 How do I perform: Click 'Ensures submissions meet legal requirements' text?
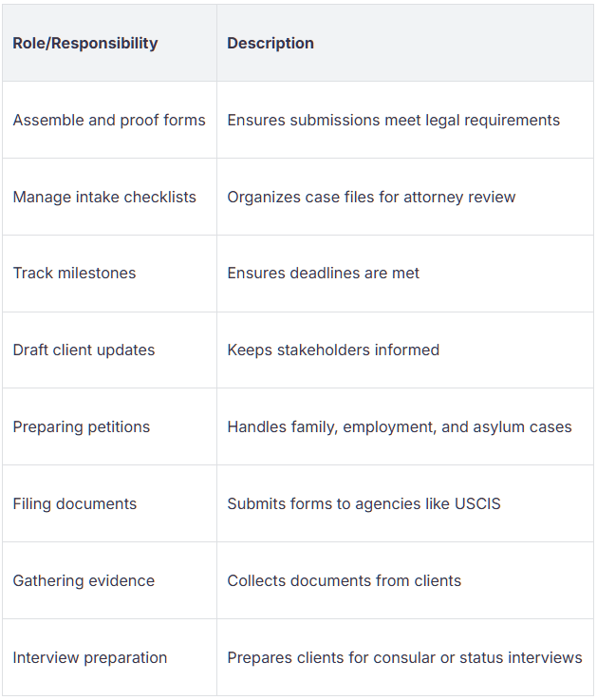click(x=393, y=120)
